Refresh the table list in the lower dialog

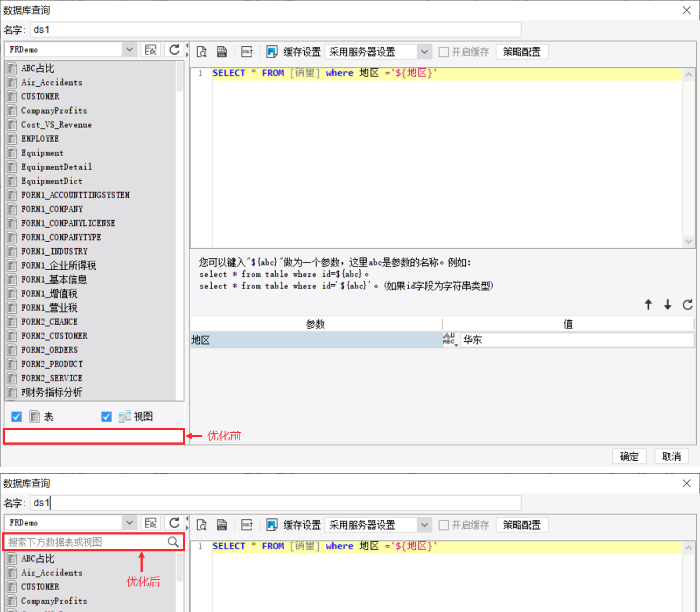pyautogui.click(x=174, y=523)
